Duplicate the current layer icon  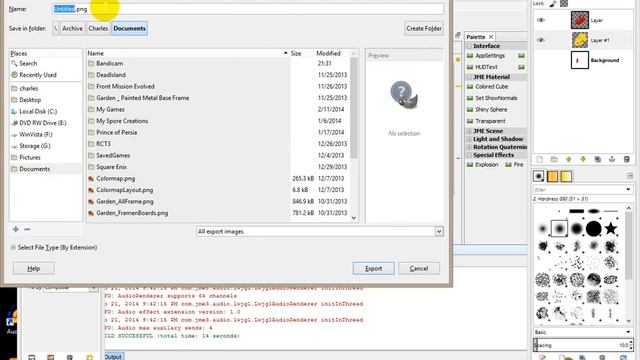(598, 159)
